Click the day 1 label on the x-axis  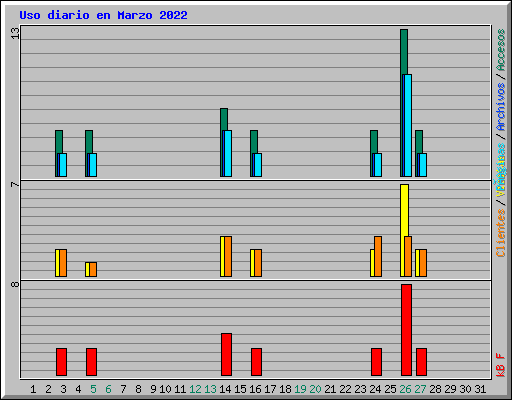pos(33,389)
